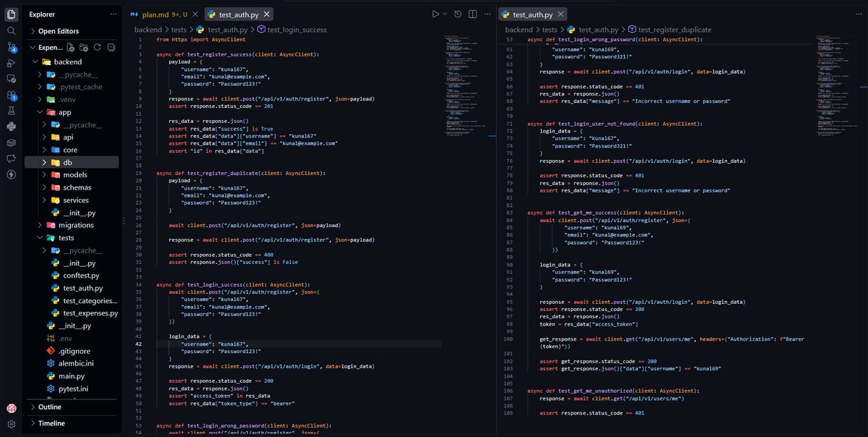Open the main.py file
Image resolution: width=868 pixels, height=437 pixels.
click(73, 376)
